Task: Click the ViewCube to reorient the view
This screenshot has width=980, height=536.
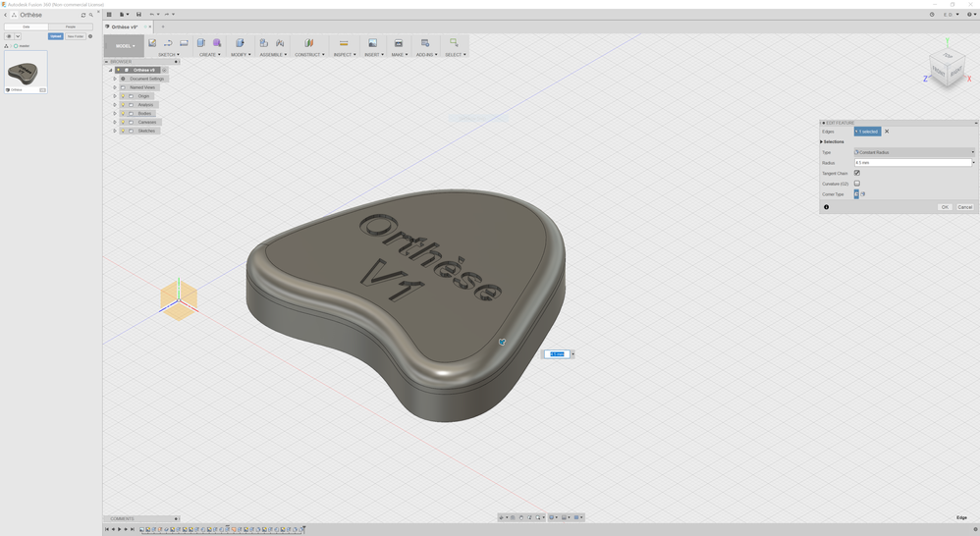Action: tap(947, 70)
